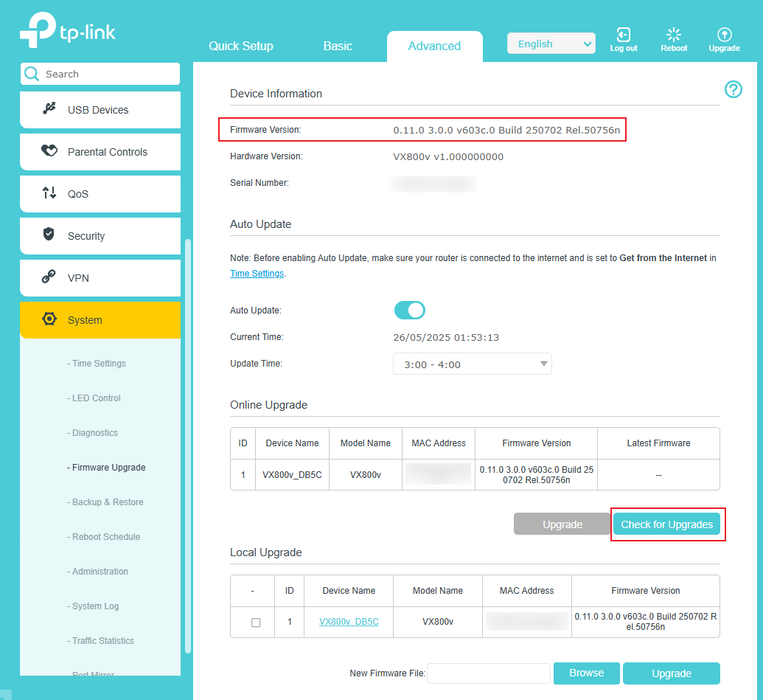Click the Security shield icon
763x700 pixels.
[x=49, y=235]
